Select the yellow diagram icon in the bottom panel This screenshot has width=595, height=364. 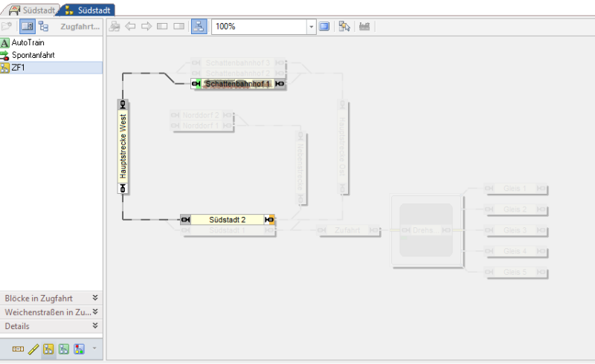point(48,348)
